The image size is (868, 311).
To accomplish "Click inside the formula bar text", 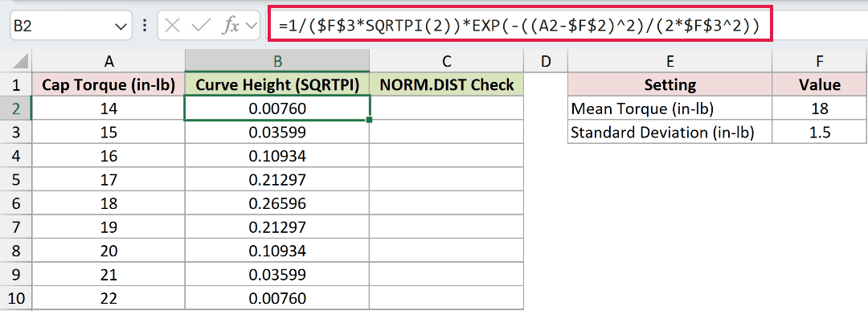I will coord(519,26).
